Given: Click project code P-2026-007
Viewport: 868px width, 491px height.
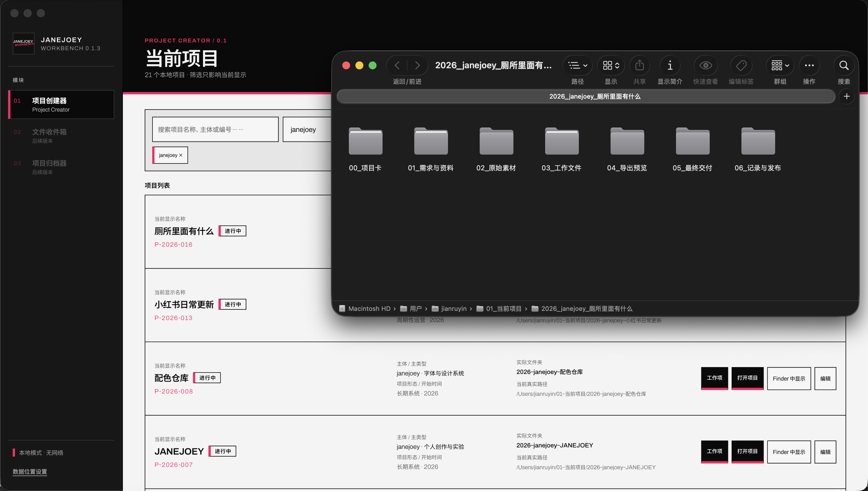Looking at the screenshot, I should (174, 465).
